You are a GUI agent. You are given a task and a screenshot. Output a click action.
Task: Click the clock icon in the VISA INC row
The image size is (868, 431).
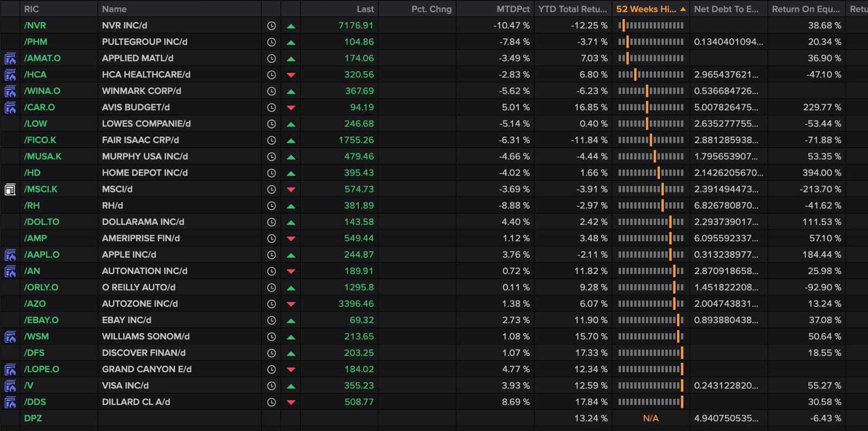tap(271, 386)
